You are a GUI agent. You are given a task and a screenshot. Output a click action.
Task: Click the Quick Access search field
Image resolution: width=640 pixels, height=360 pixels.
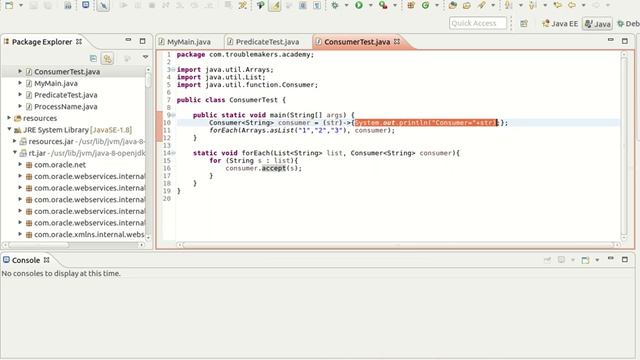pyautogui.click(x=478, y=23)
